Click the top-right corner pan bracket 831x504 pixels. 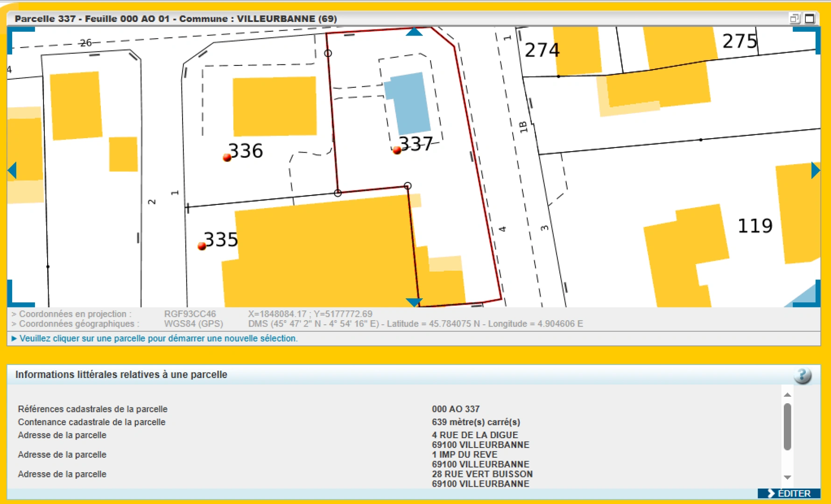[x=811, y=35]
